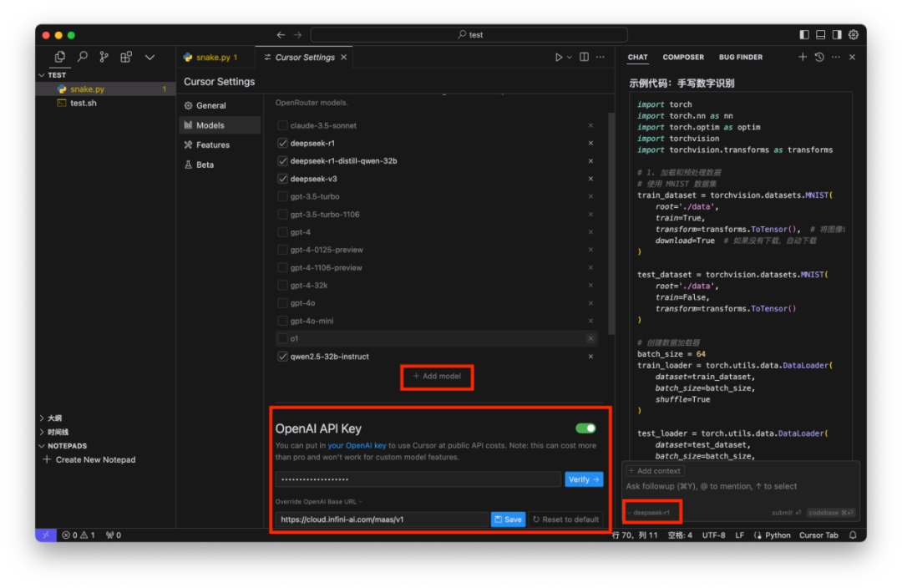Open chat history clock icon

[x=819, y=57]
